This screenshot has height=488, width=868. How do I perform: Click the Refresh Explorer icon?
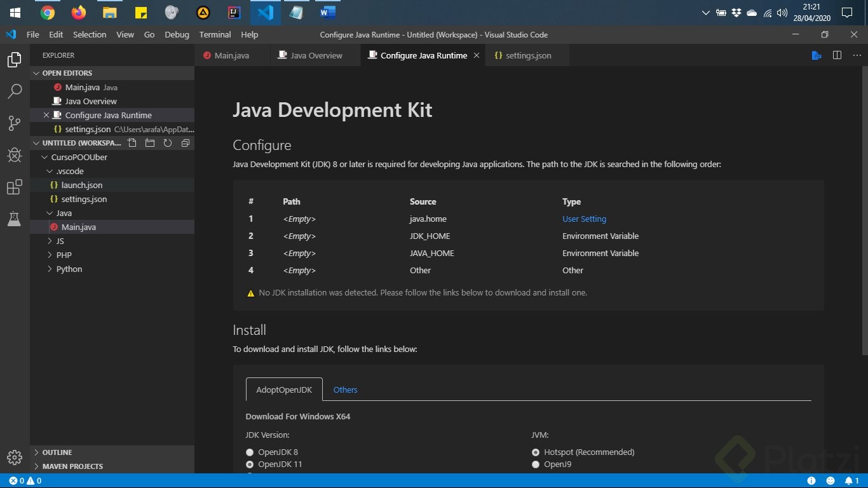(168, 143)
